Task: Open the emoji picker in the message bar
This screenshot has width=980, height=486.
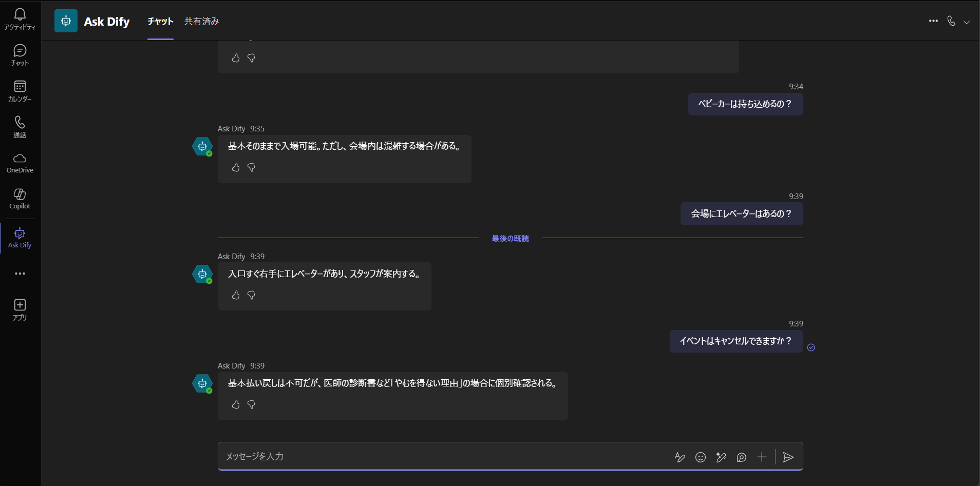Action: [x=701, y=457]
